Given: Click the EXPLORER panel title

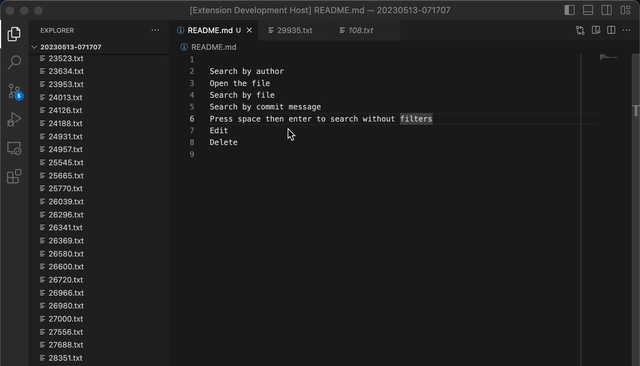Looking at the screenshot, I should click(57, 30).
